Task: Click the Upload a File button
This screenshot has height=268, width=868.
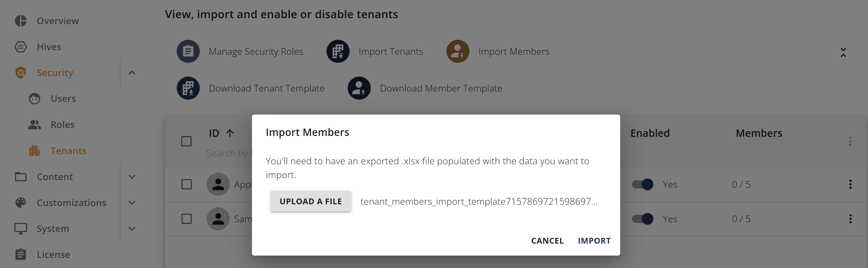Action: (311, 201)
